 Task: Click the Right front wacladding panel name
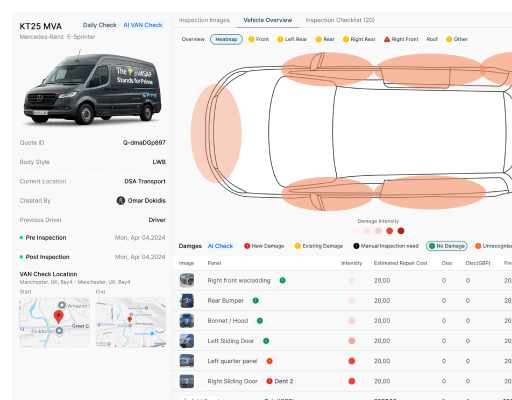pos(239,280)
